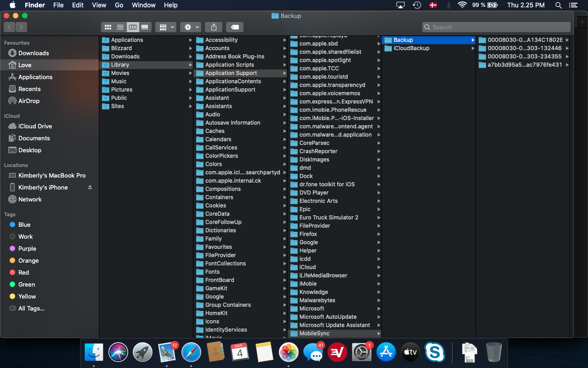The height and width of the screenshot is (368, 588).
Task: Expand the Fonts folder arrow
Action: click(284, 272)
